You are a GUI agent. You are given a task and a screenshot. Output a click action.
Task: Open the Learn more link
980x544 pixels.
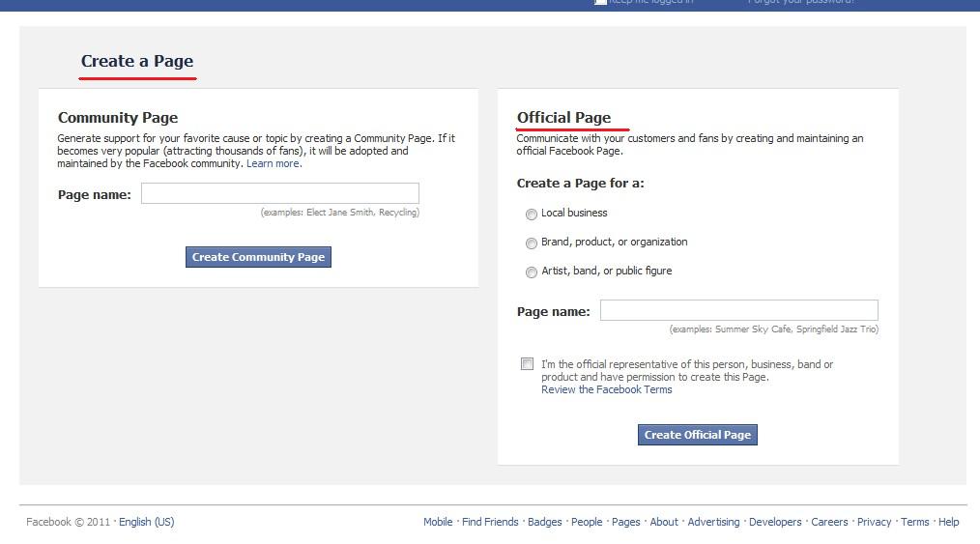pyautogui.click(x=273, y=163)
